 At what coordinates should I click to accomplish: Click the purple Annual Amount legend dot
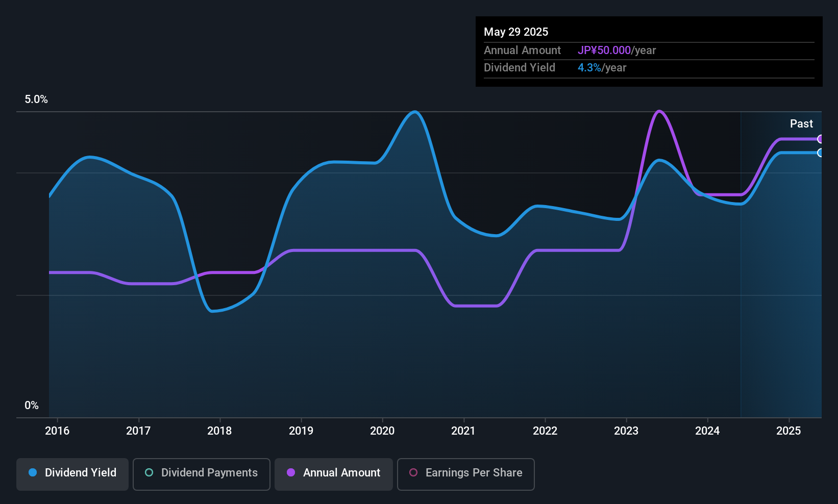click(291, 473)
